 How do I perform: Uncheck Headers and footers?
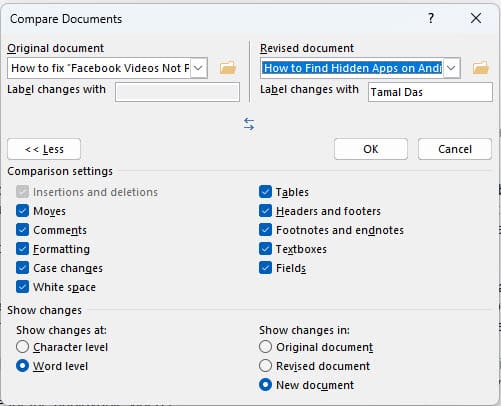click(x=265, y=211)
